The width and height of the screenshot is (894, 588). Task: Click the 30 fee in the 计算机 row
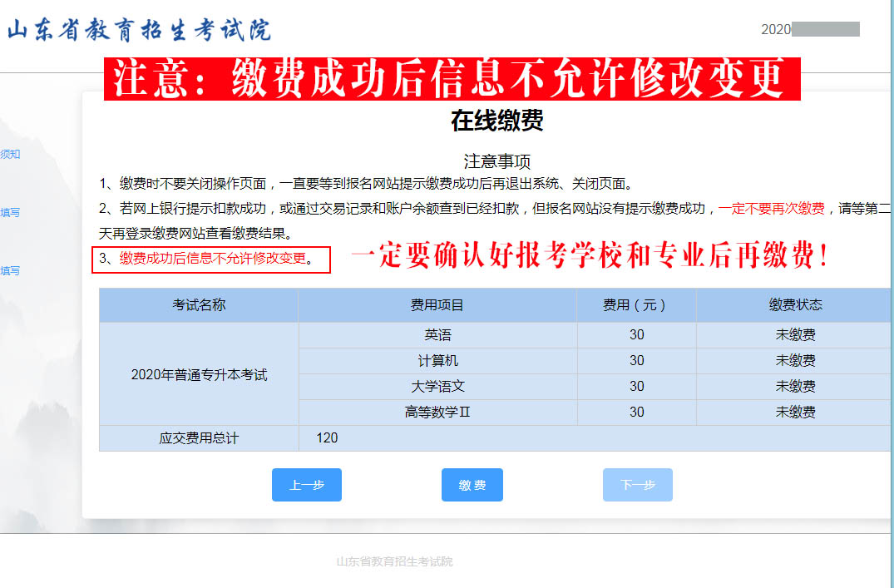[x=636, y=360]
